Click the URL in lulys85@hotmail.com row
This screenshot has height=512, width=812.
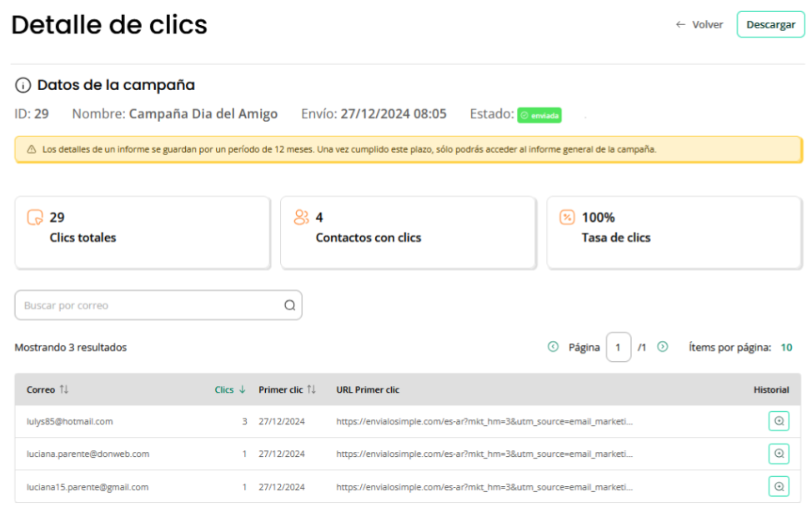pos(484,421)
